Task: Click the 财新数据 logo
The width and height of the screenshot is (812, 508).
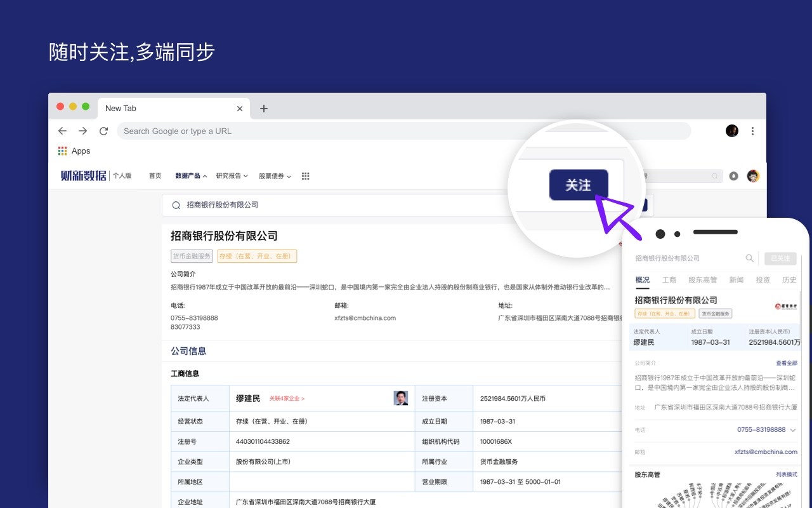Action: coord(84,176)
